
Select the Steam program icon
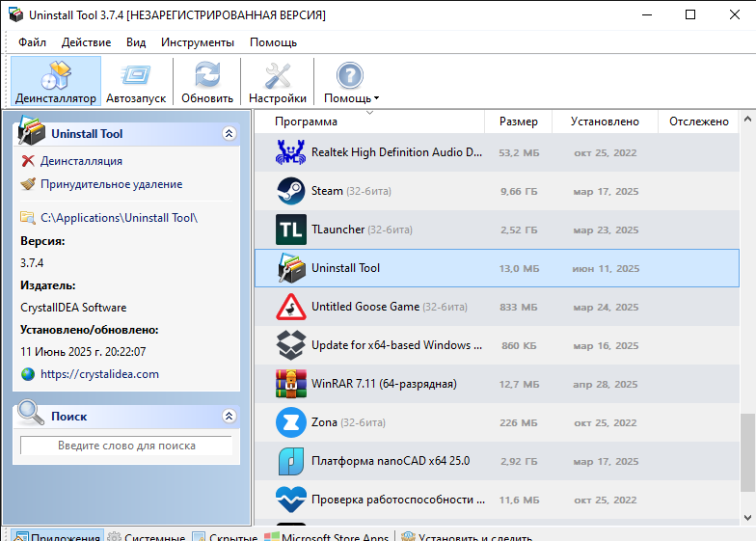click(x=291, y=191)
